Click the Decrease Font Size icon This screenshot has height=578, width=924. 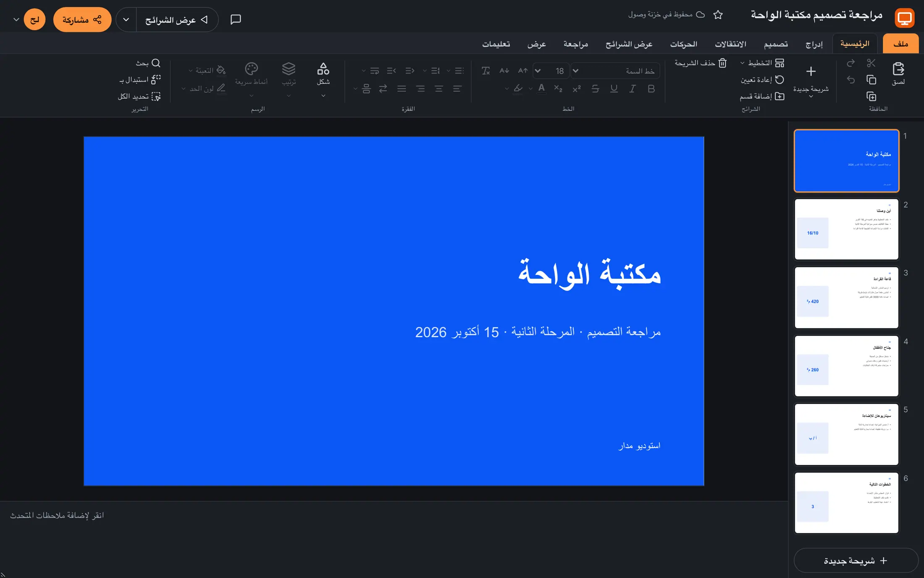(504, 71)
